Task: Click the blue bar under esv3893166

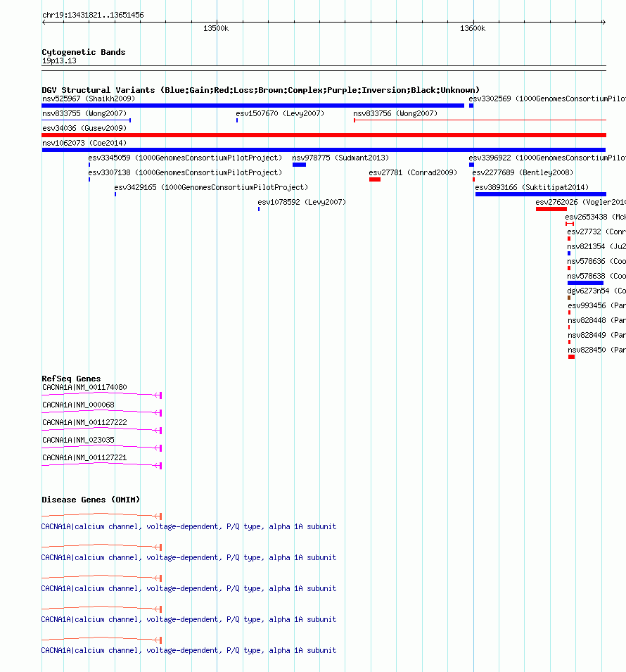Action: click(x=541, y=194)
